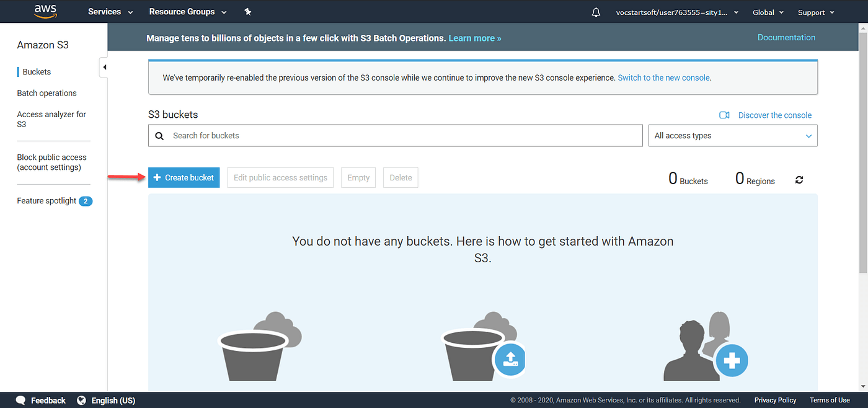Open the Privacy Policy link
The width and height of the screenshot is (868, 408).
coord(775,401)
